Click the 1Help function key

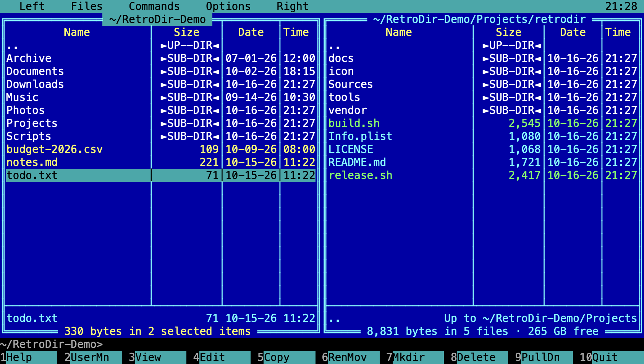(x=29, y=357)
